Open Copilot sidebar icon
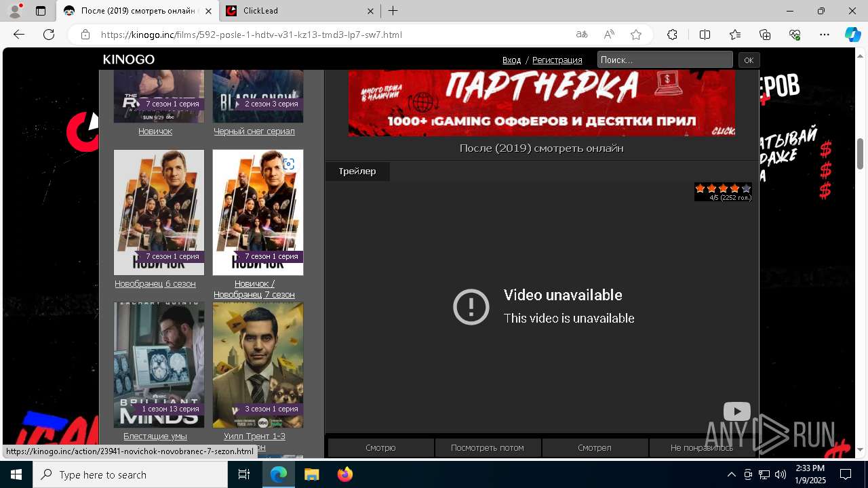The width and height of the screenshot is (868, 488). pos(852,35)
